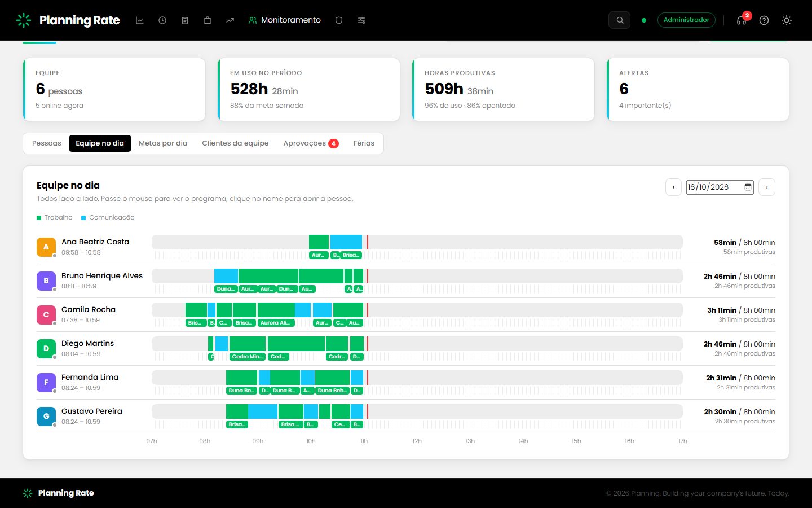
Task: Switch to the Férias tab
Action: coord(364,143)
